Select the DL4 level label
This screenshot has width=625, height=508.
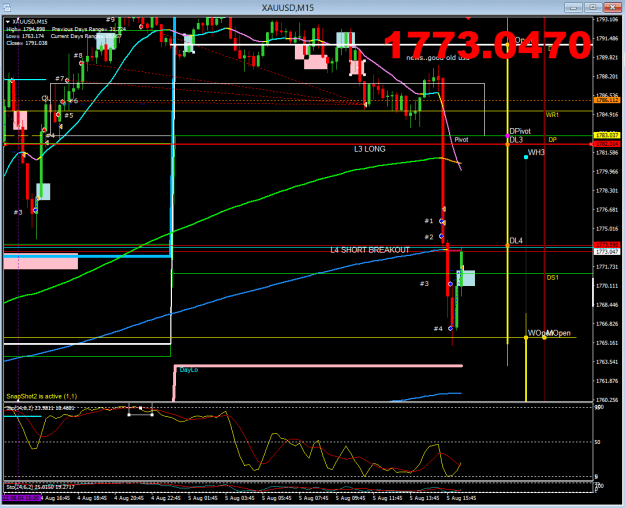coord(516,241)
